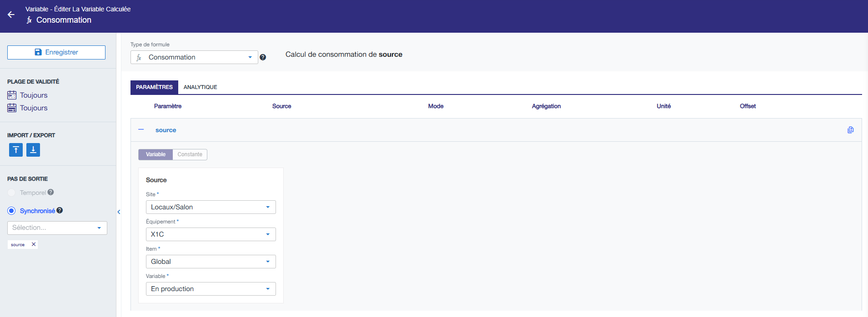Viewport: 868px width, 317px height.
Task: Click the Unité column header
Action: pyautogui.click(x=664, y=106)
